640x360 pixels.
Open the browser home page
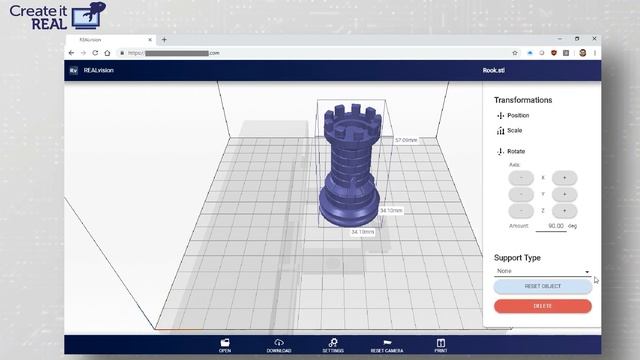(107, 53)
